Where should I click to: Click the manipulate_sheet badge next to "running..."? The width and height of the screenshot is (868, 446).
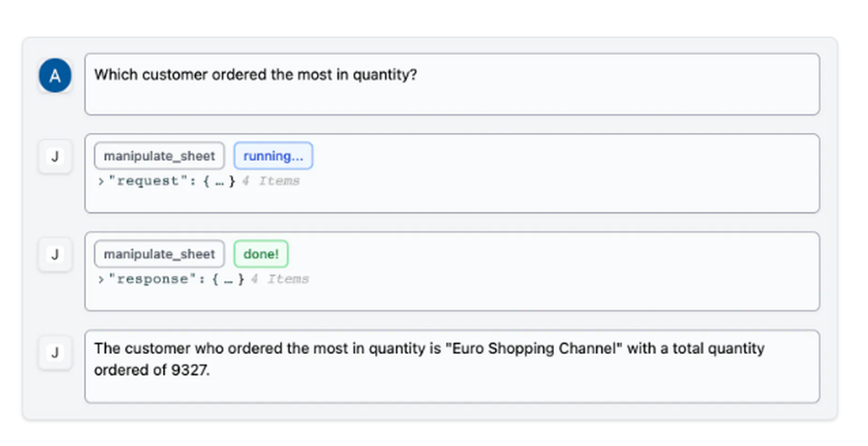[159, 156]
